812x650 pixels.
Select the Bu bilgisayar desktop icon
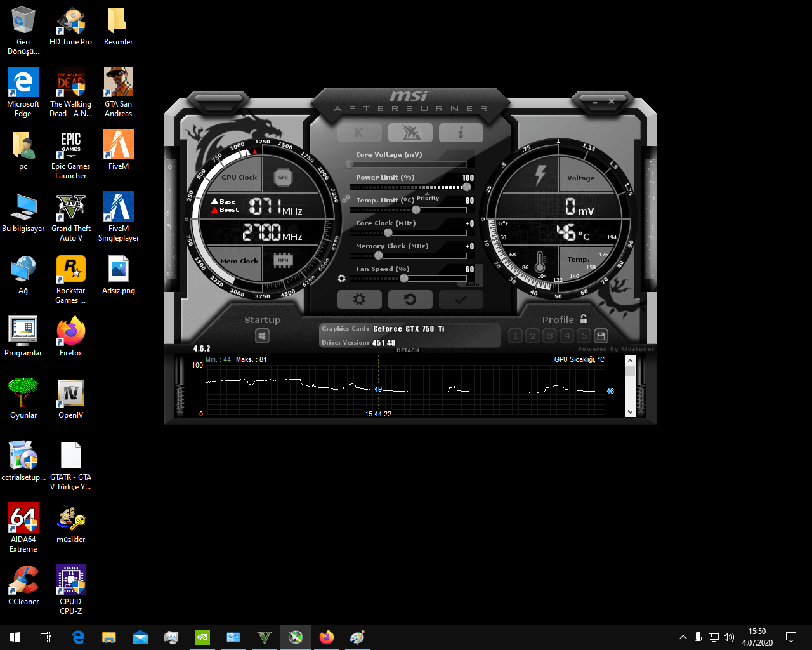[x=23, y=213]
